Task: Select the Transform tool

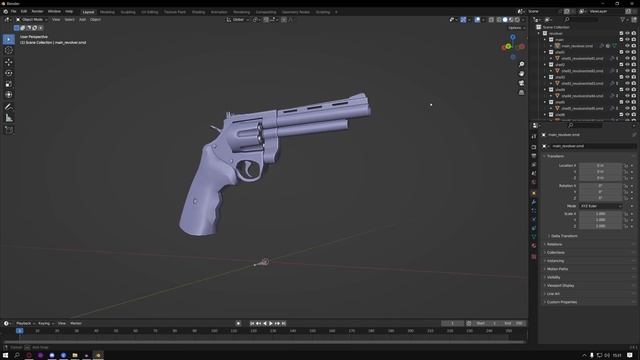Action: (9, 95)
